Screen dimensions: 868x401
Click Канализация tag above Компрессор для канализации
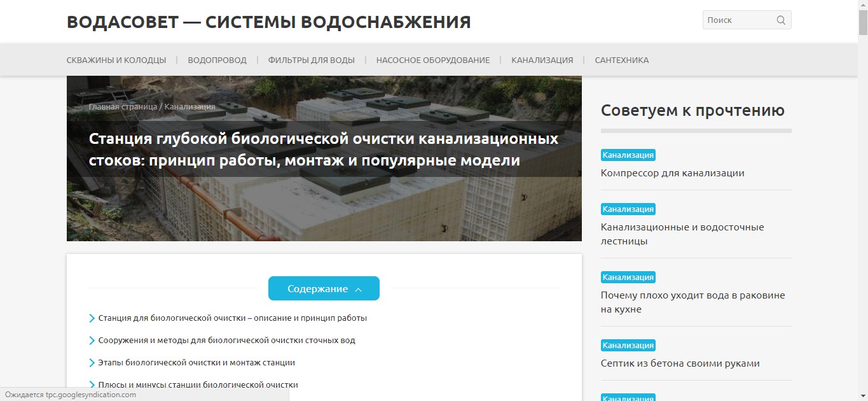(628, 155)
